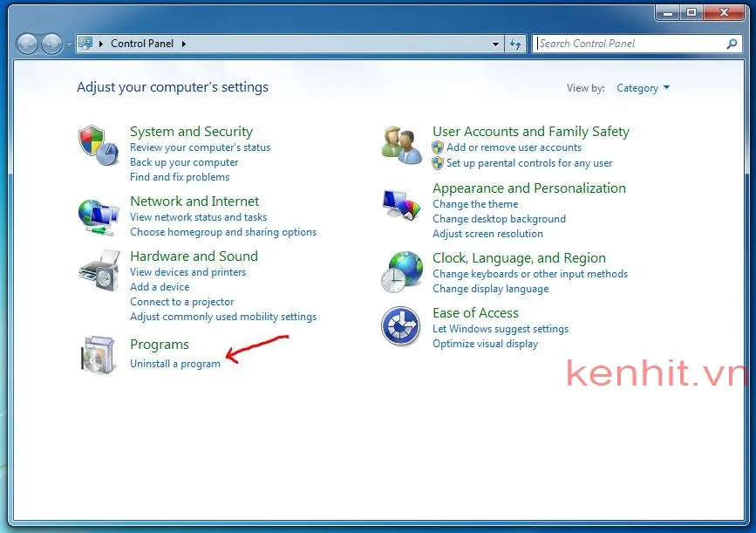This screenshot has height=533, width=756.
Task: Open Adjust screen resolution settings
Action: point(487,234)
